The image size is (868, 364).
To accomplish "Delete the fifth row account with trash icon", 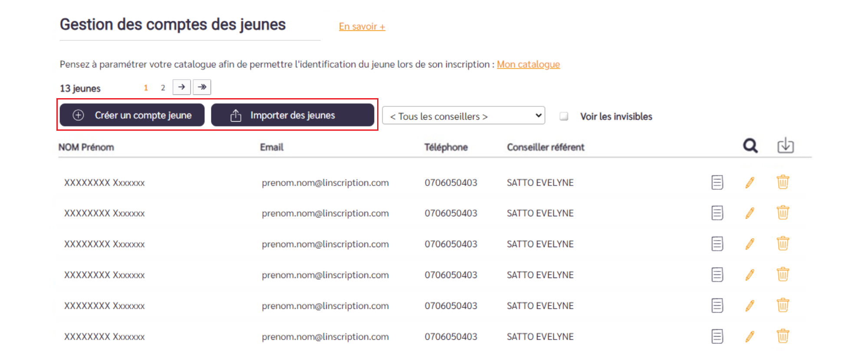I will pyautogui.click(x=783, y=305).
